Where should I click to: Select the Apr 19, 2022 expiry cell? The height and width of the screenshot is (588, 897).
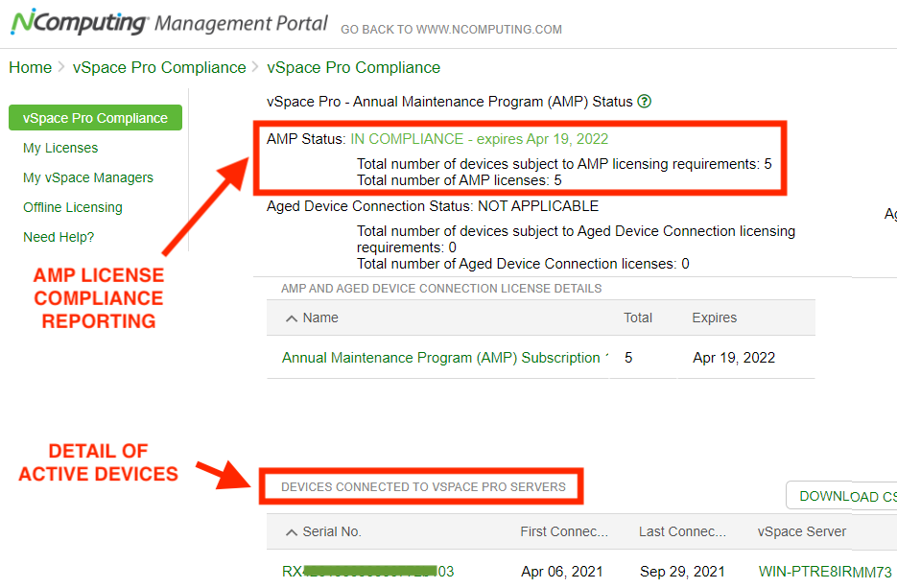pyautogui.click(x=734, y=358)
